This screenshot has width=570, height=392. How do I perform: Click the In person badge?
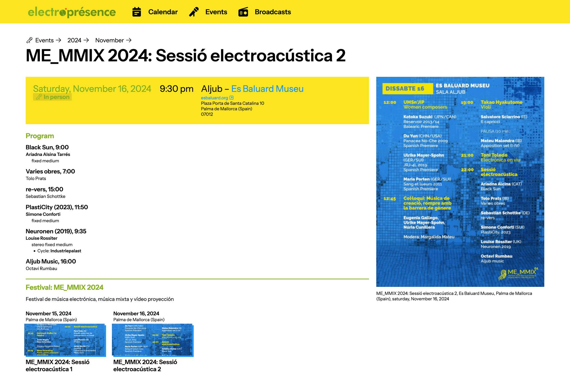[52, 97]
